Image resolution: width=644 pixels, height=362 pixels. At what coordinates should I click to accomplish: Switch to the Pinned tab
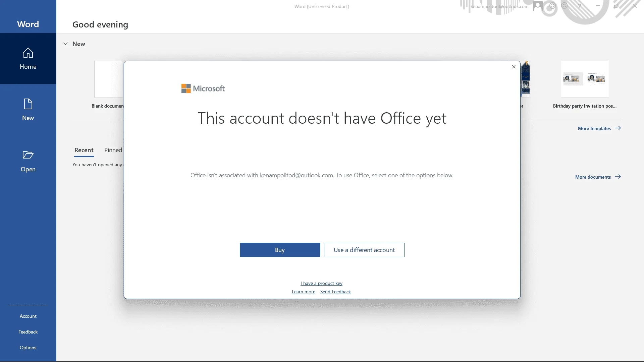coord(113,150)
